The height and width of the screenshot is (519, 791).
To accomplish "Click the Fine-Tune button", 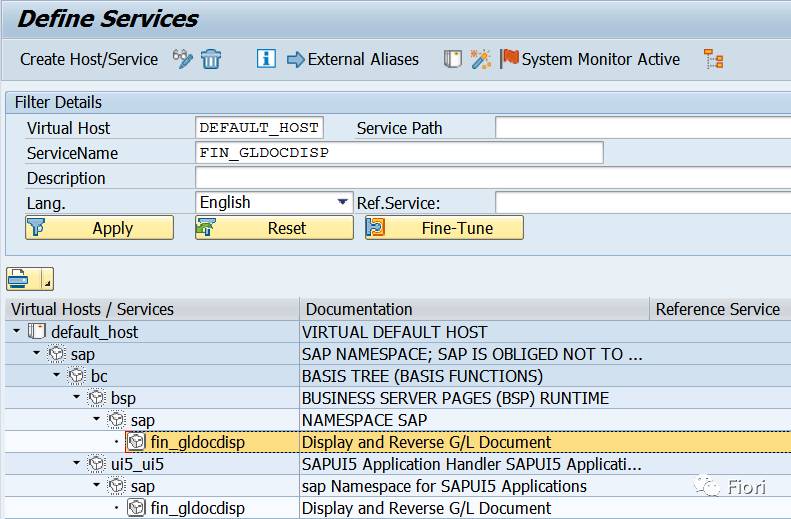I will point(444,228).
